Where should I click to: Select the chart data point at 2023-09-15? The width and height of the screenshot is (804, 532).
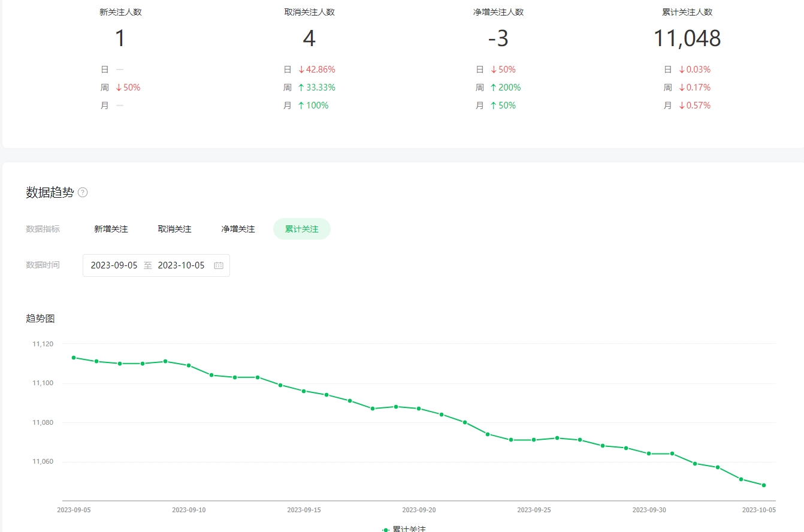304,391
